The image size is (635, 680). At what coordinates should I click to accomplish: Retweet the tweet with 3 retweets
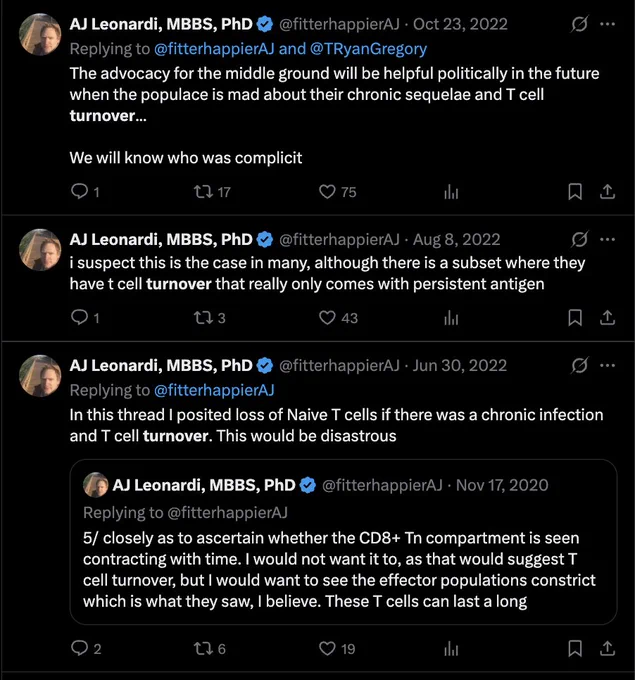coord(202,317)
